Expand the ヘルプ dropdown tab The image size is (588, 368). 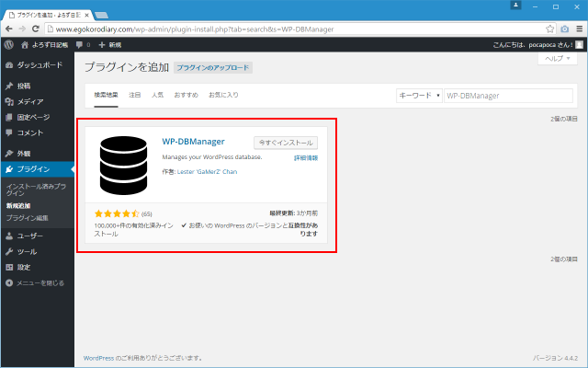558,58
